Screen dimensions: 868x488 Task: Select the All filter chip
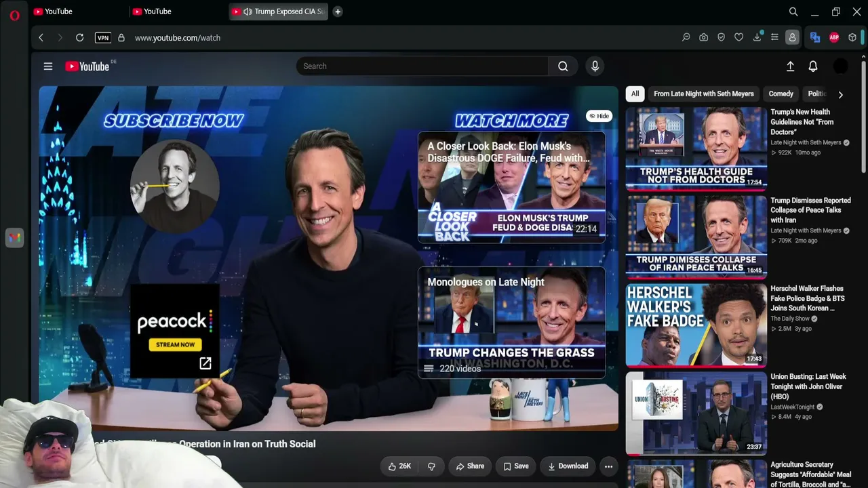635,94
